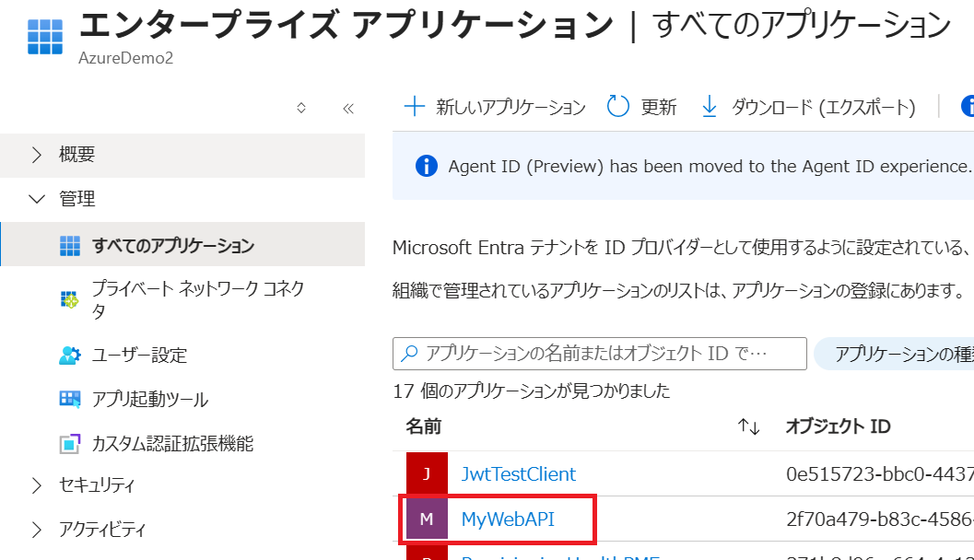Click the info icon in Agent ID banner
The width and height of the screenshot is (974, 560).
point(426,166)
